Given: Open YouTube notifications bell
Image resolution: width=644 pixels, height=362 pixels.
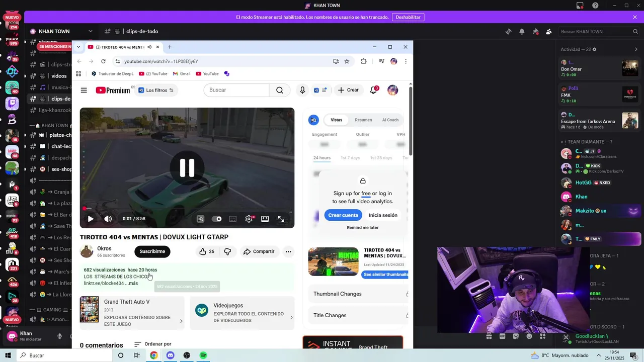Looking at the screenshot, I should (x=373, y=90).
